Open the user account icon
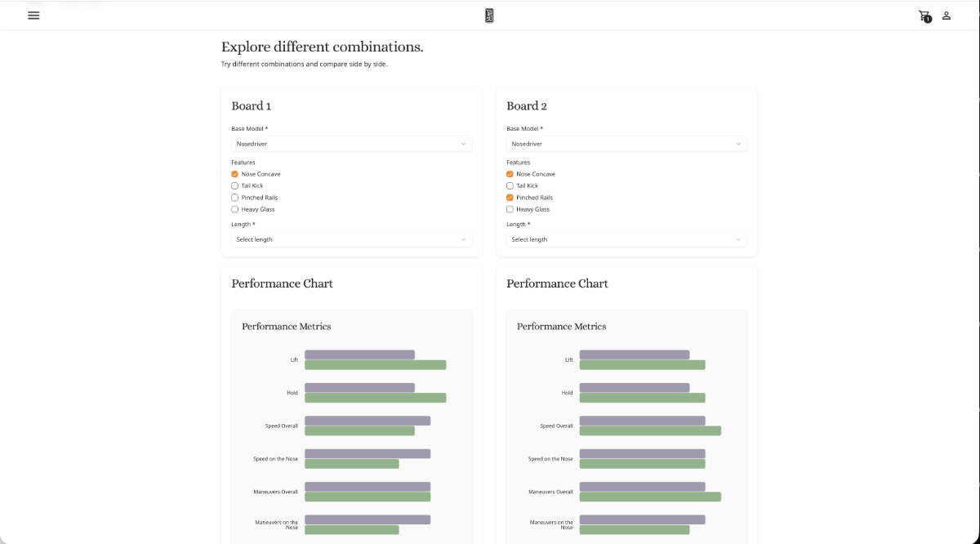The height and width of the screenshot is (544, 980). (946, 15)
